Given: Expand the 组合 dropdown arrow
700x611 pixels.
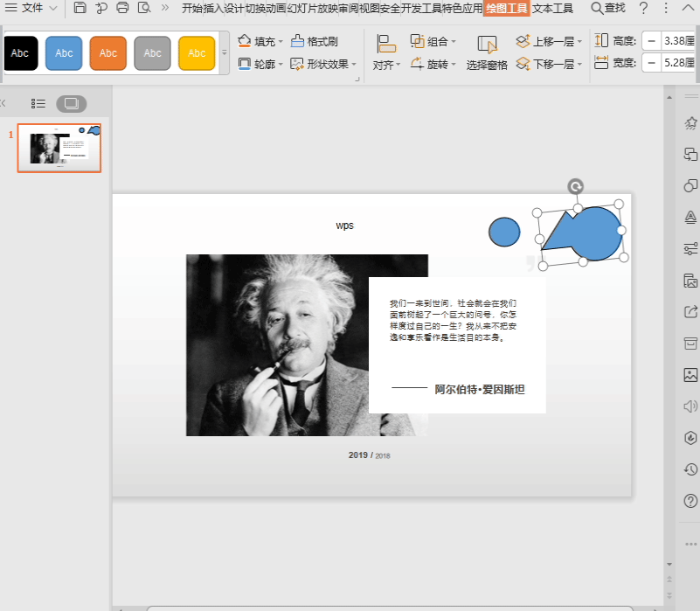Looking at the screenshot, I should (x=454, y=42).
